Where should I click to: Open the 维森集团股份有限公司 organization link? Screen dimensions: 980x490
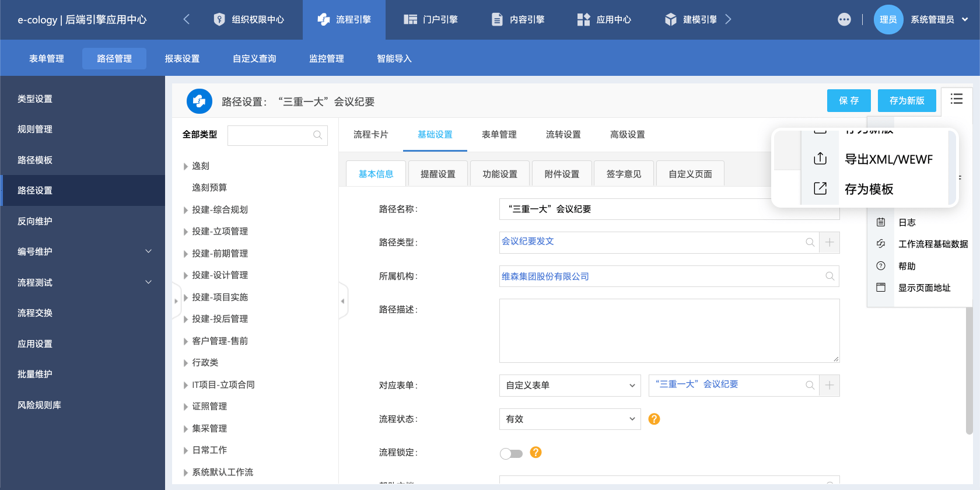[x=545, y=276]
